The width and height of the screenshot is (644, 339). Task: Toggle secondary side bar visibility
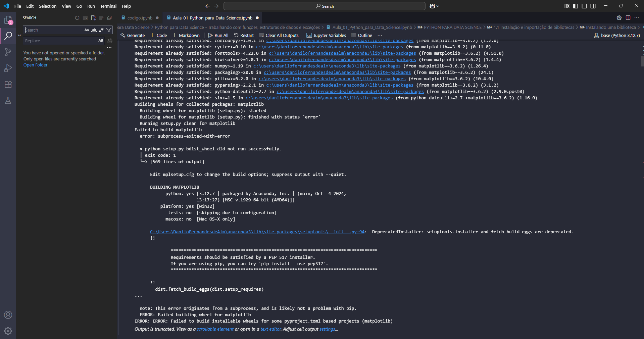pos(593,6)
